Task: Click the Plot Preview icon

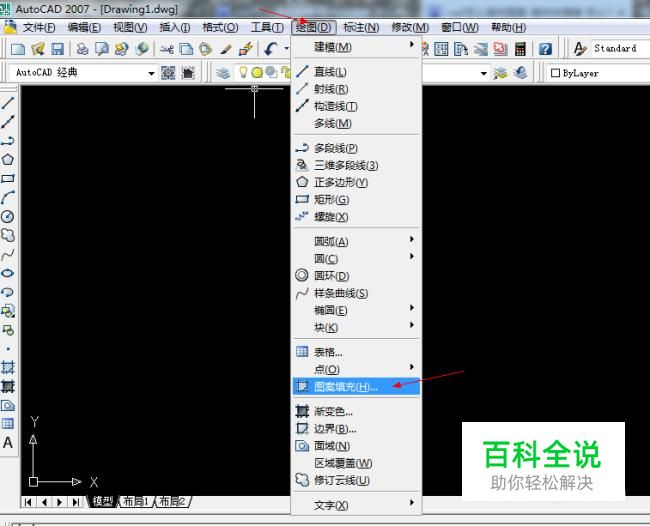Action: [102, 49]
